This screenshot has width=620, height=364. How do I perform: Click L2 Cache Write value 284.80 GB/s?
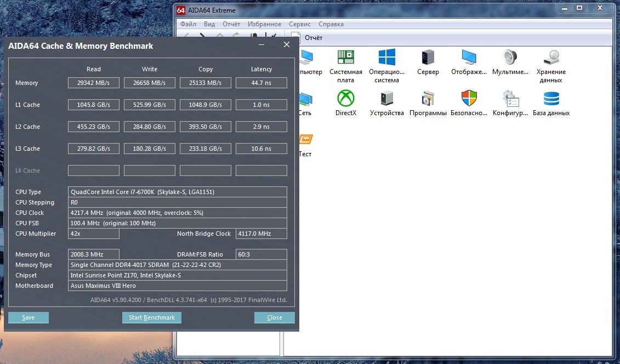(x=150, y=127)
